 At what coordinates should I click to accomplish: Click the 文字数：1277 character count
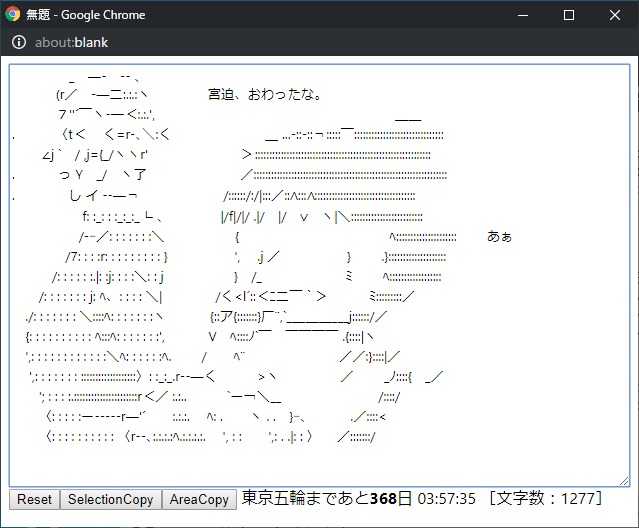544,499
